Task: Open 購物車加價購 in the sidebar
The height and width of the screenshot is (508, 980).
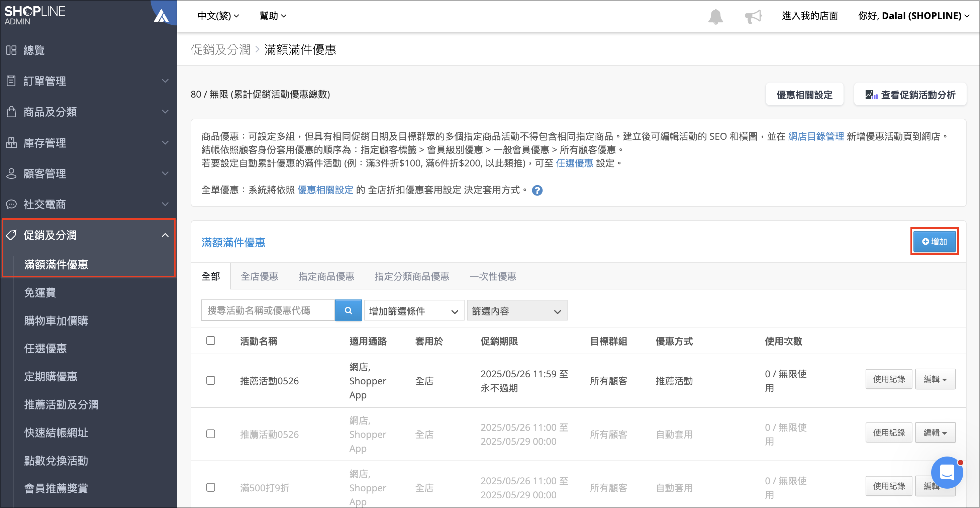Action: coord(56,321)
